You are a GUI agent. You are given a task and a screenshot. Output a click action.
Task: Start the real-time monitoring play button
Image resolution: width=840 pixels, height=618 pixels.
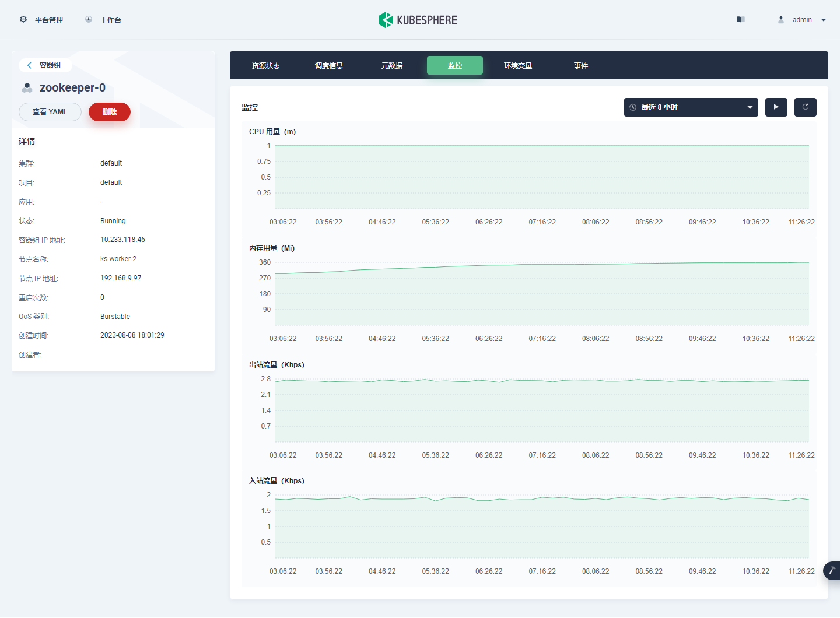coord(776,107)
